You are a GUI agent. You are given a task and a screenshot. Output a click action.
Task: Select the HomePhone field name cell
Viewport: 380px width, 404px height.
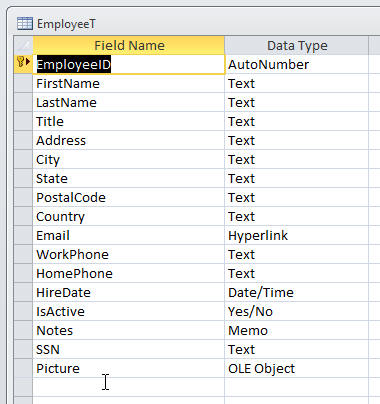point(129,273)
